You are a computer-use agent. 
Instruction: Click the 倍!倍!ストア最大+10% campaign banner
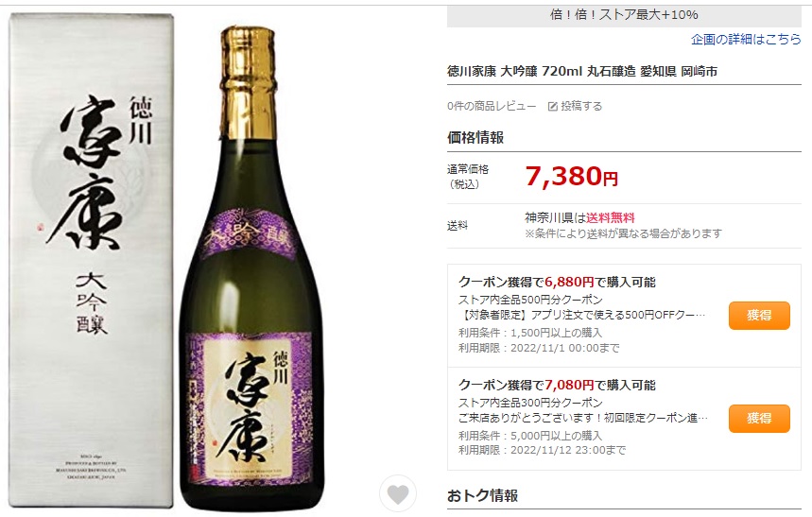tap(624, 15)
